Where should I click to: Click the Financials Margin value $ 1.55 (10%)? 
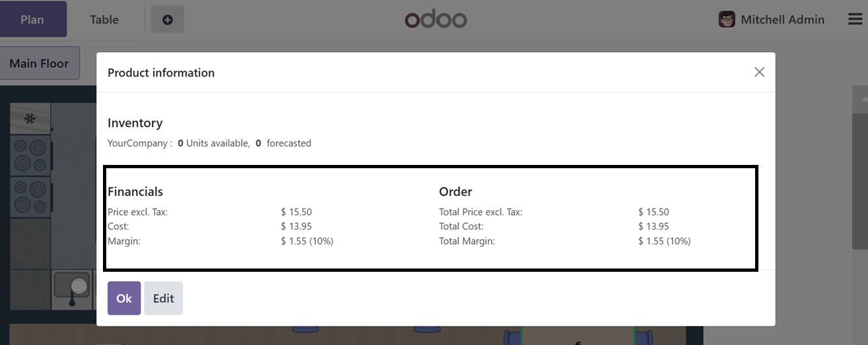tap(307, 241)
